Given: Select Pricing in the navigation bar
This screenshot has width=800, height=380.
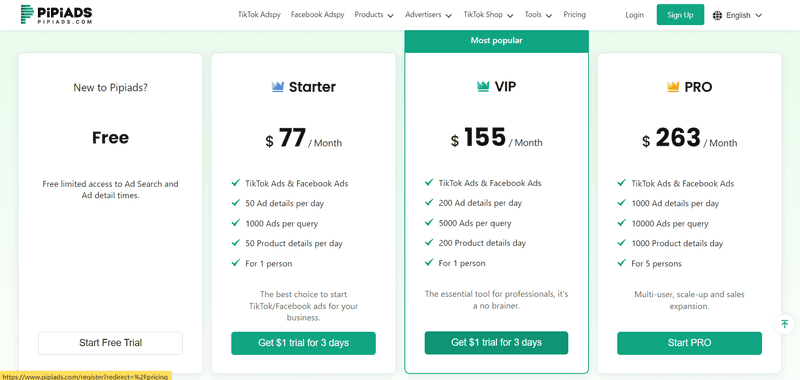Looking at the screenshot, I should click(x=574, y=15).
